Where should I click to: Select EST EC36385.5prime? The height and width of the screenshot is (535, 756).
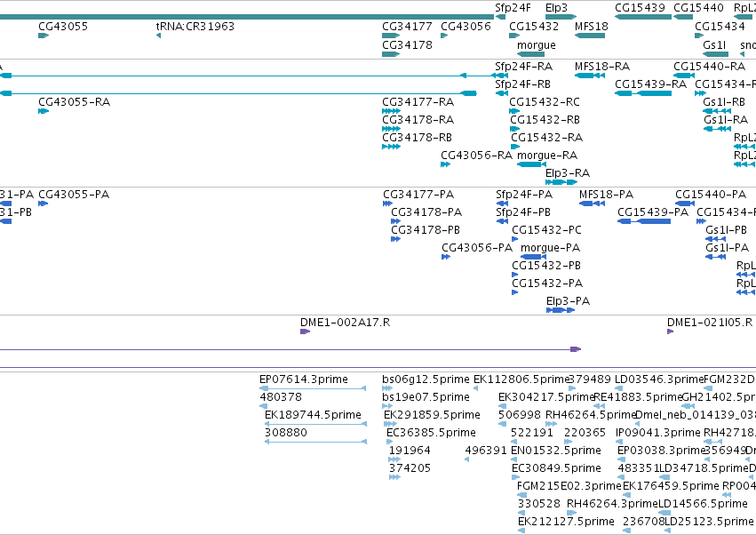pos(431,433)
